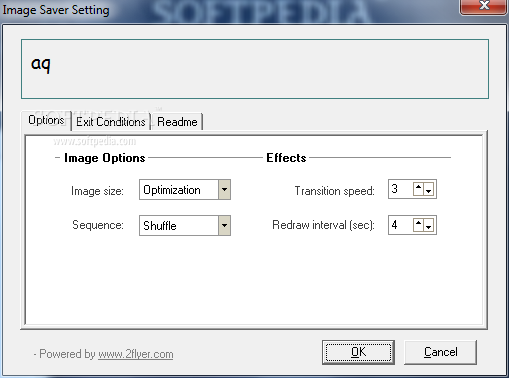This screenshot has height=378, width=509.
Task: Select the Shuffle combo box field
Action: pyautogui.click(x=185, y=225)
